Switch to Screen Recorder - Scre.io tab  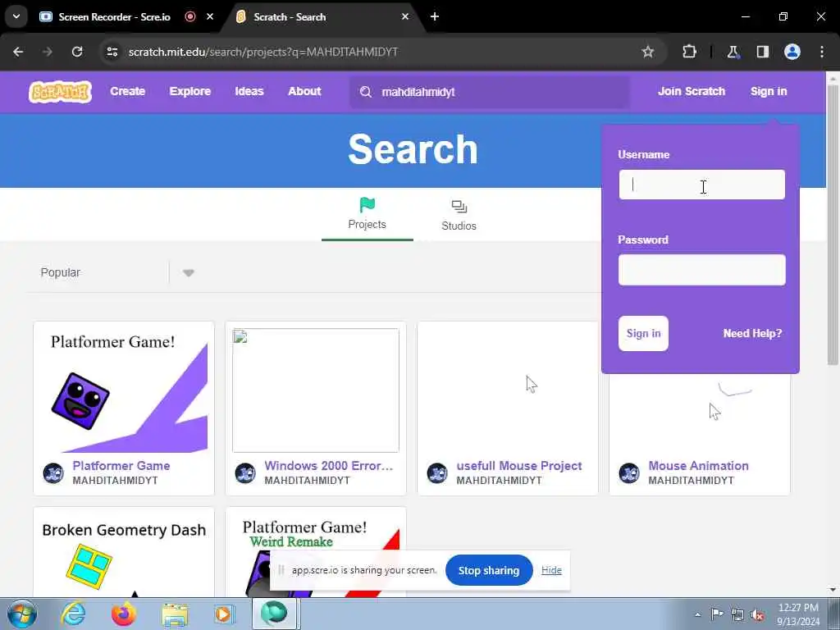pos(114,16)
